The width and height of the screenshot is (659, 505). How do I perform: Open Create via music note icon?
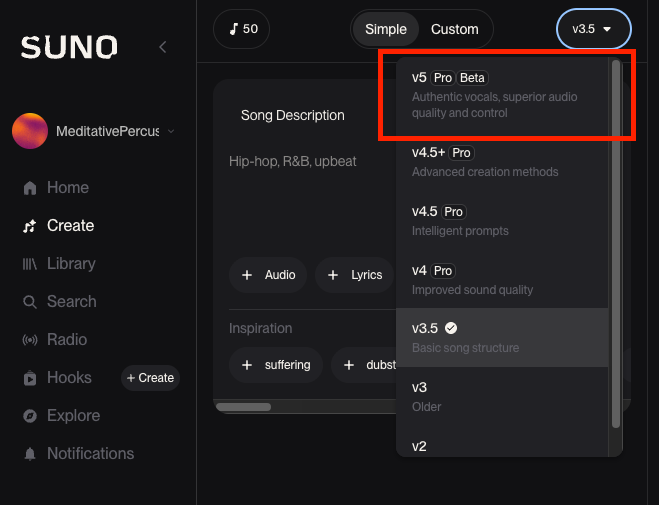point(30,226)
